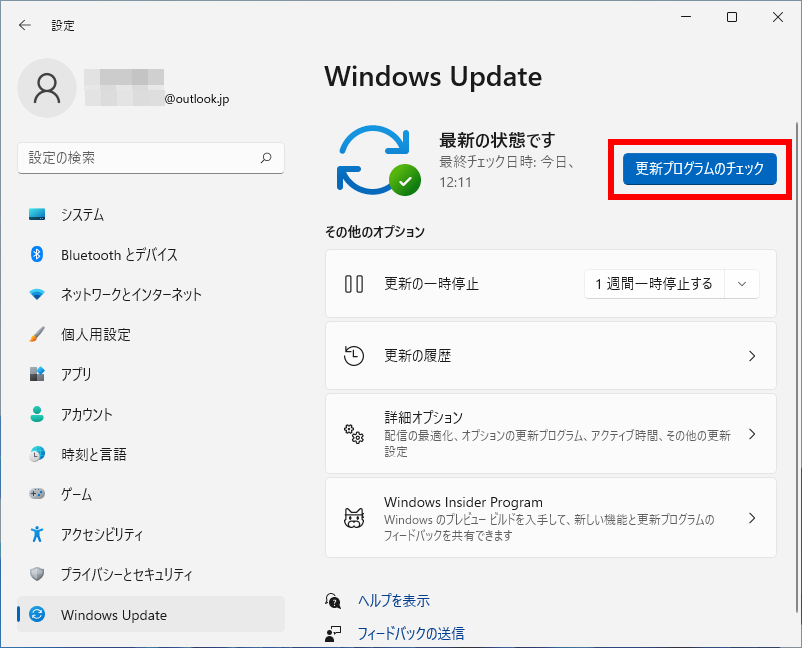Click the accessibility figure icon in the sidebar
This screenshot has height=648, width=802.
37,534
